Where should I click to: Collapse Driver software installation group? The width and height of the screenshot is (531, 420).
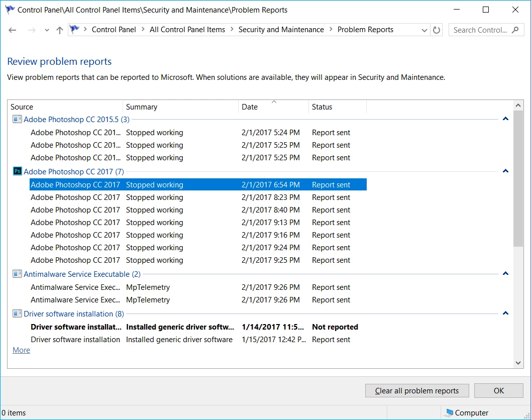[x=505, y=313]
